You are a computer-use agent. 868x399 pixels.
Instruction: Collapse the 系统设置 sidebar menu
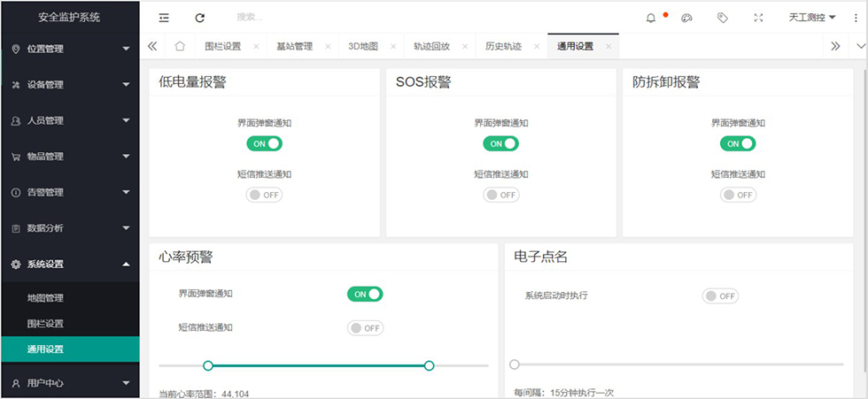click(69, 264)
